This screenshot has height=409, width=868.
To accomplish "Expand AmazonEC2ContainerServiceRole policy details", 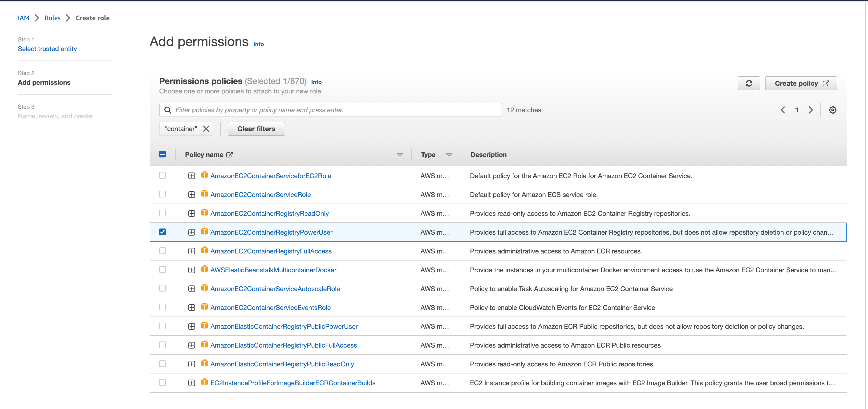I will click(191, 195).
